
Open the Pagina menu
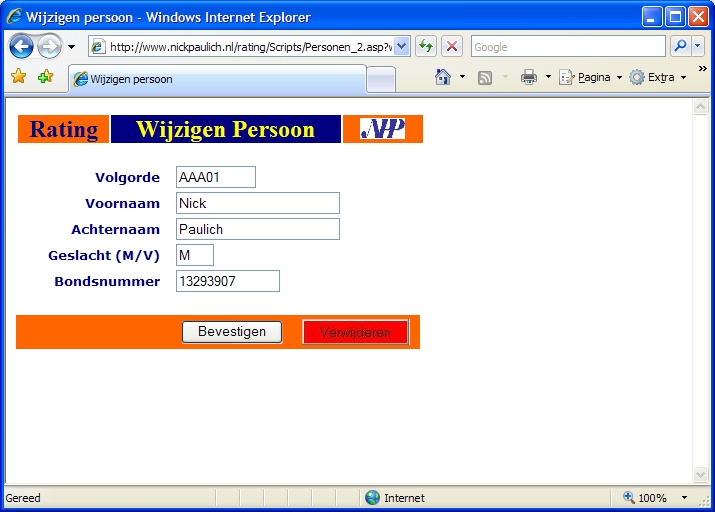[x=592, y=78]
